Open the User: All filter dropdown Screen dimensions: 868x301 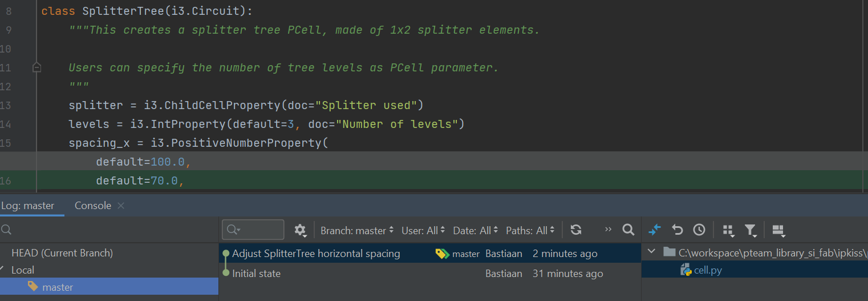(423, 231)
